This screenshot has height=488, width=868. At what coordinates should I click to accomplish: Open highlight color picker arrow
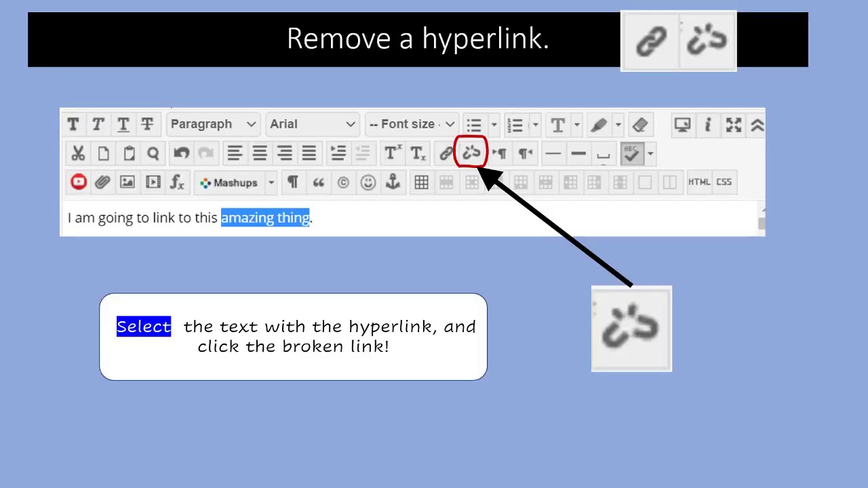(x=618, y=125)
